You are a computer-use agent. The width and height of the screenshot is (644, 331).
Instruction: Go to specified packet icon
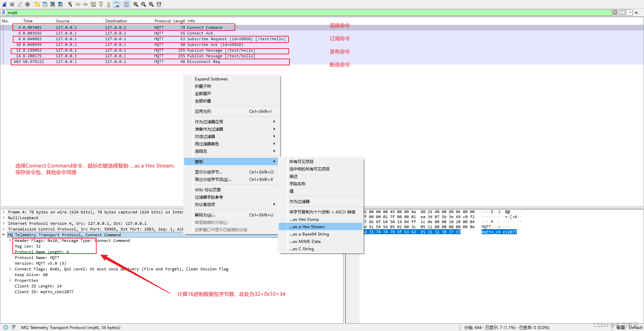93,4
